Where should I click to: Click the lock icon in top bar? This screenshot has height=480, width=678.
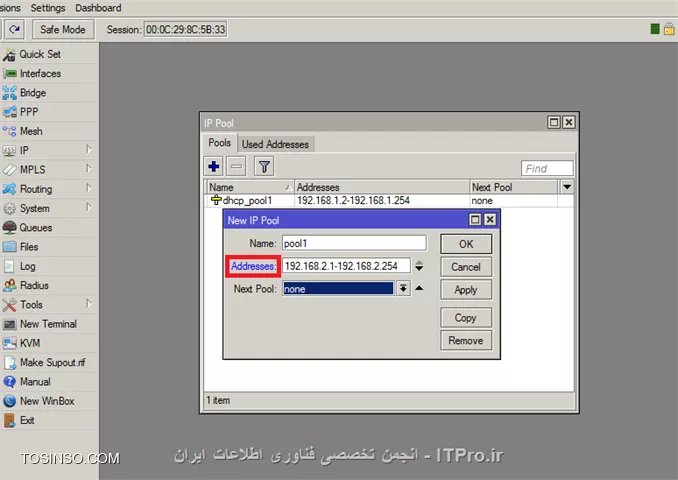[669, 29]
